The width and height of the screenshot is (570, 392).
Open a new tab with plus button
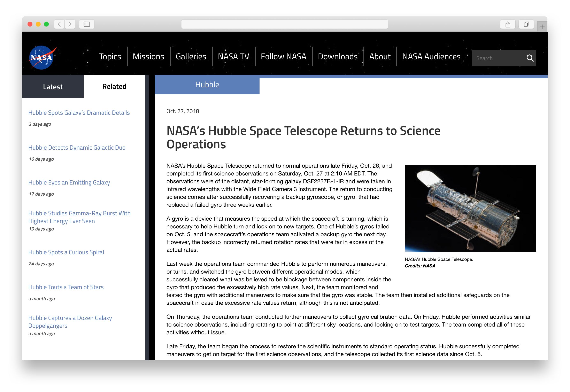point(542,26)
